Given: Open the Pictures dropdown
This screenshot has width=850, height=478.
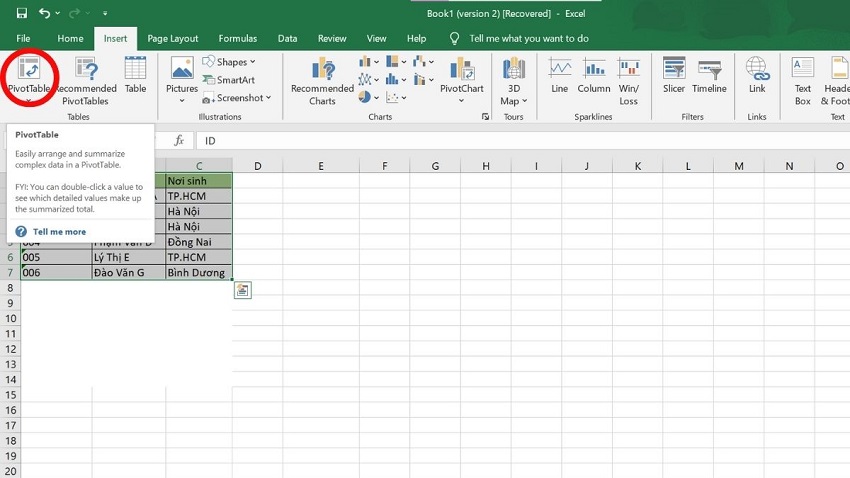Looking at the screenshot, I should (x=182, y=78).
